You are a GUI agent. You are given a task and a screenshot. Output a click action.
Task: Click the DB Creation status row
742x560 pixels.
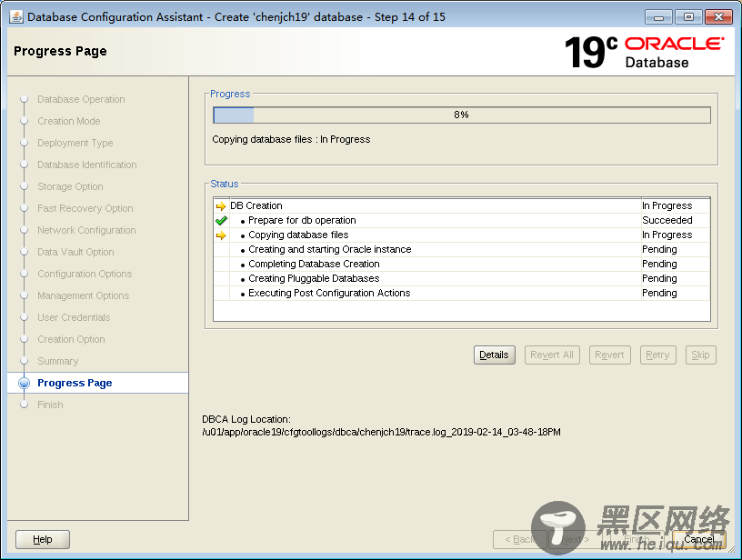(x=462, y=205)
